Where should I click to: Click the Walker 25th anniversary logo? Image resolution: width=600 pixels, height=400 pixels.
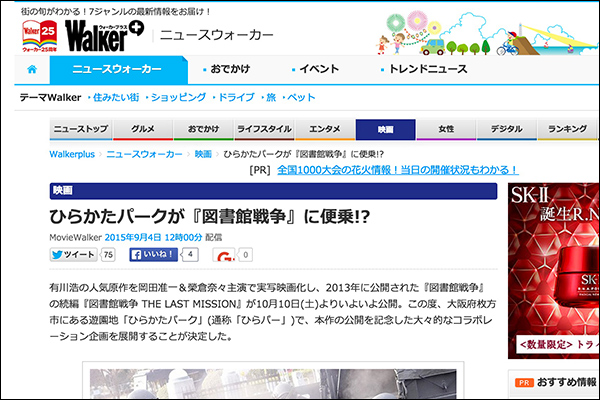click(40, 36)
